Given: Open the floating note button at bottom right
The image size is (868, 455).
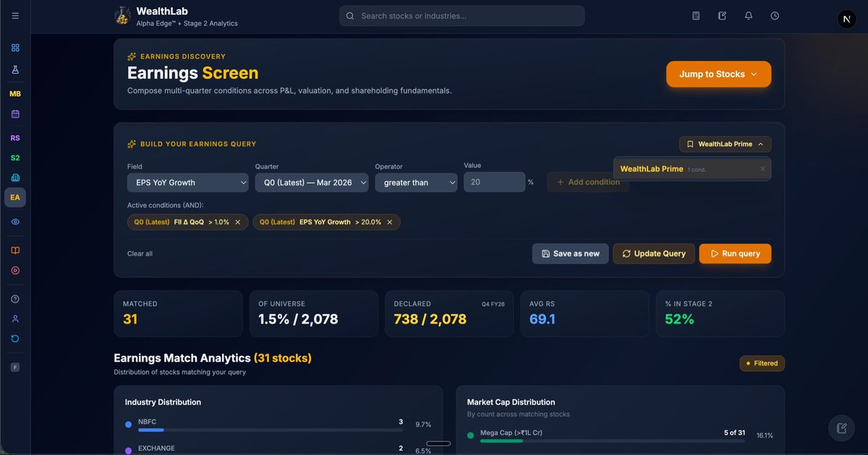Looking at the screenshot, I should (x=841, y=428).
